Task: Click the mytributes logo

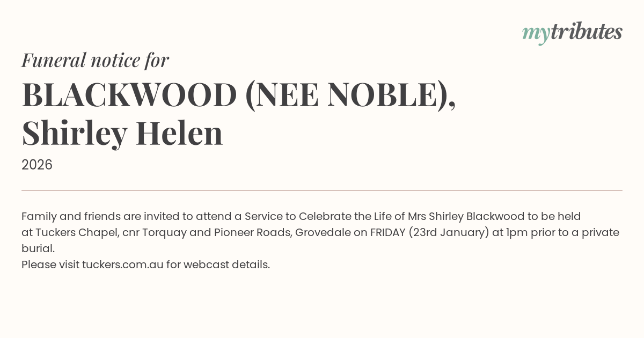Action: point(572,32)
